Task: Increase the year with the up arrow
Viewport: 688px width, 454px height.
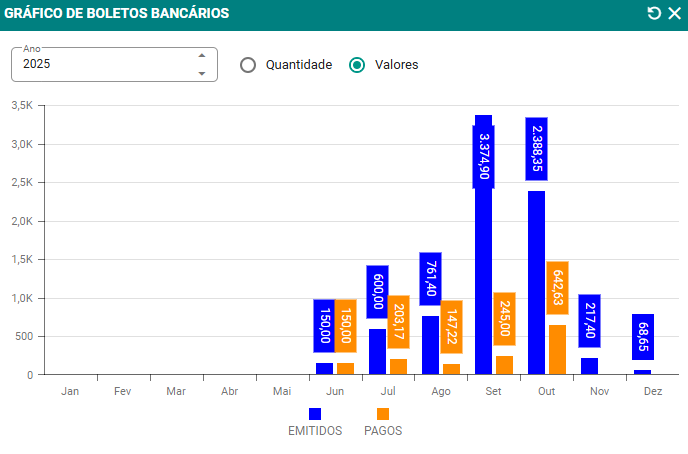Action: pos(202,55)
